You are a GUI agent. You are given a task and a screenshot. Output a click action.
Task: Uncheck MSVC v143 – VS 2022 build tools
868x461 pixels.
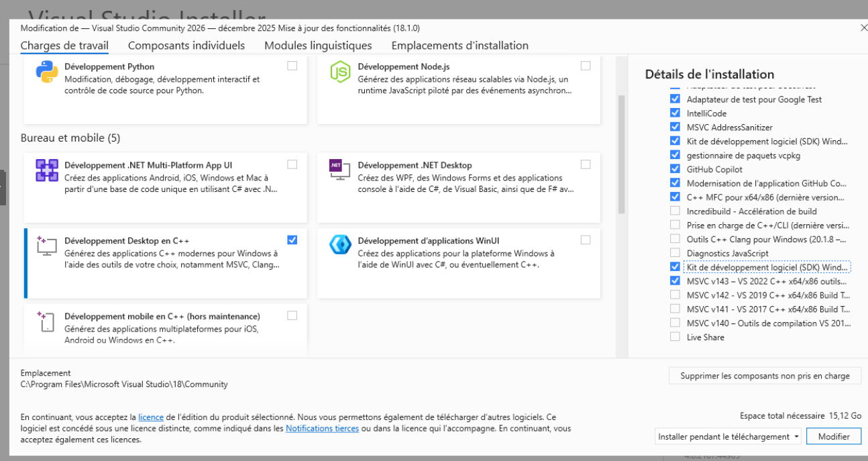pos(675,281)
